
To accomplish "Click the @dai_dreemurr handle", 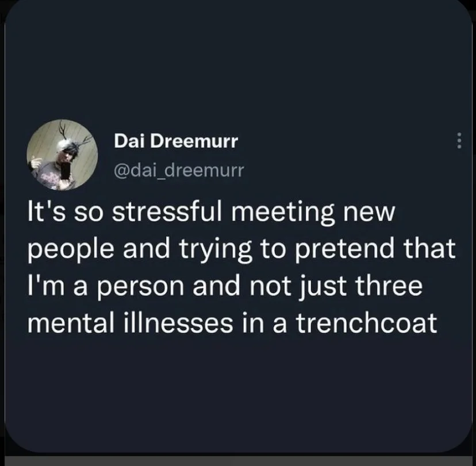I will click(179, 171).
